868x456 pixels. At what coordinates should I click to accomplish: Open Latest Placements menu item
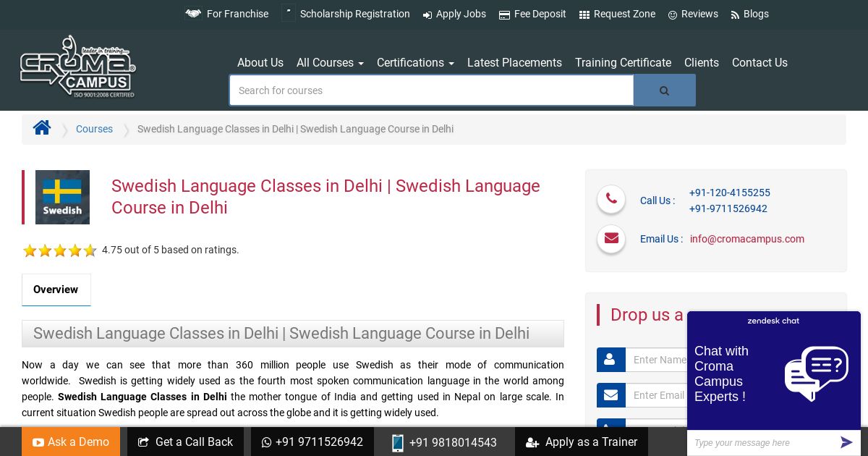click(x=514, y=62)
